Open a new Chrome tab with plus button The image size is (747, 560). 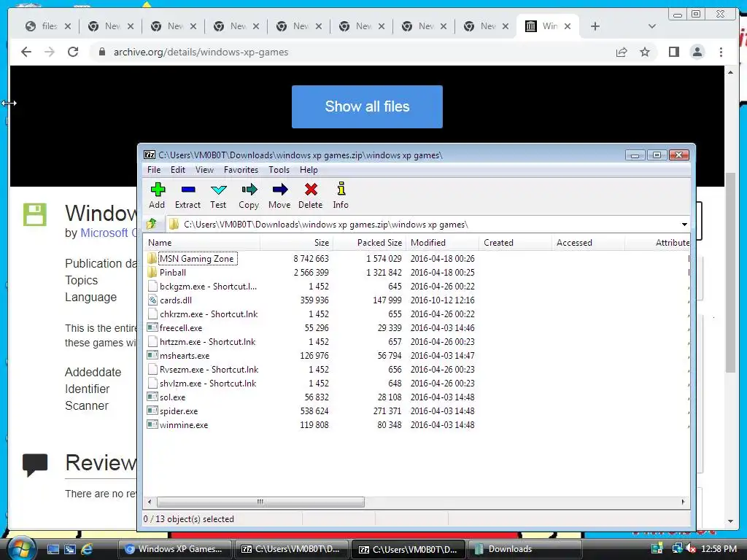click(x=595, y=26)
